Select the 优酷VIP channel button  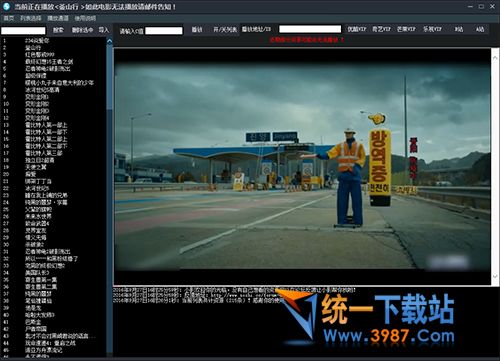tap(357, 29)
